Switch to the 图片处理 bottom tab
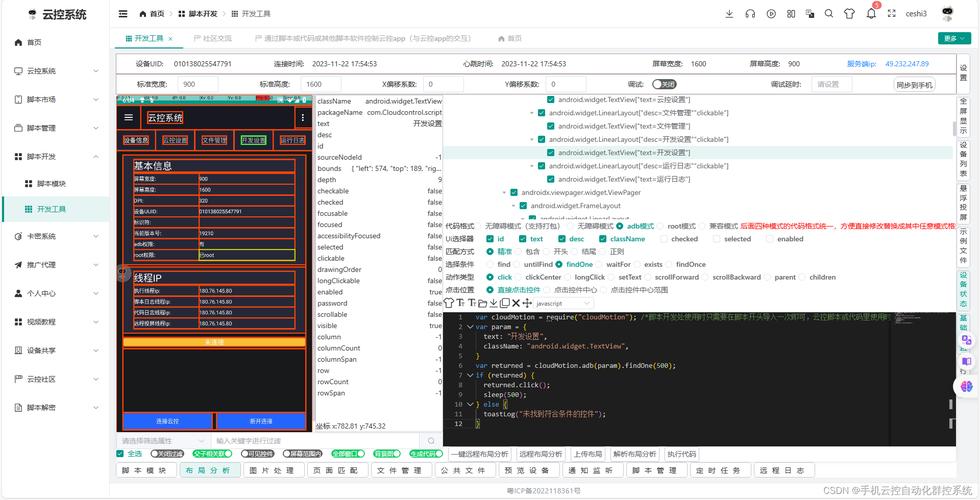The width and height of the screenshot is (980, 500). (272, 470)
